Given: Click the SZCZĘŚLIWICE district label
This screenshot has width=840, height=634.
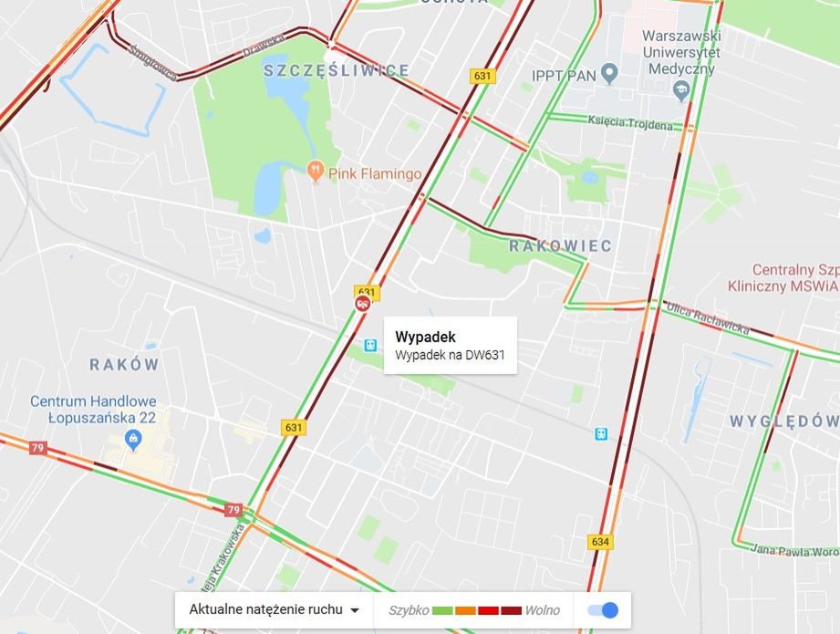Looking at the screenshot, I should (x=337, y=70).
